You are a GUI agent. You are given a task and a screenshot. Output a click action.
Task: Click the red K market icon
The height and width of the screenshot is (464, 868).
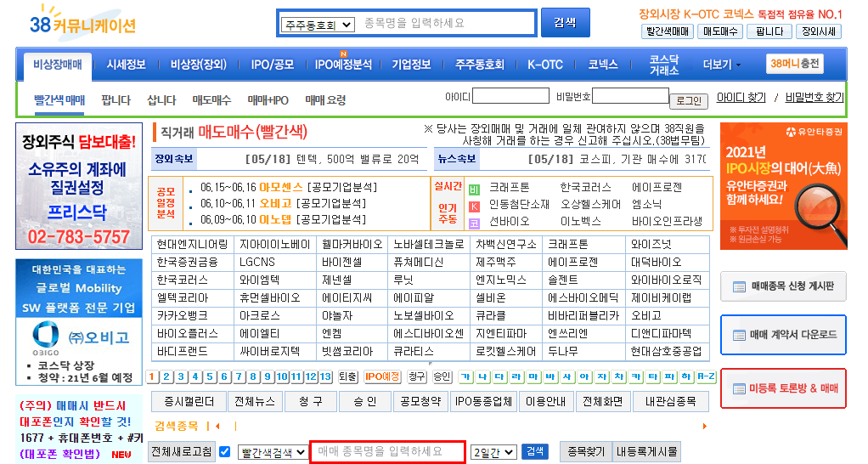(474, 207)
